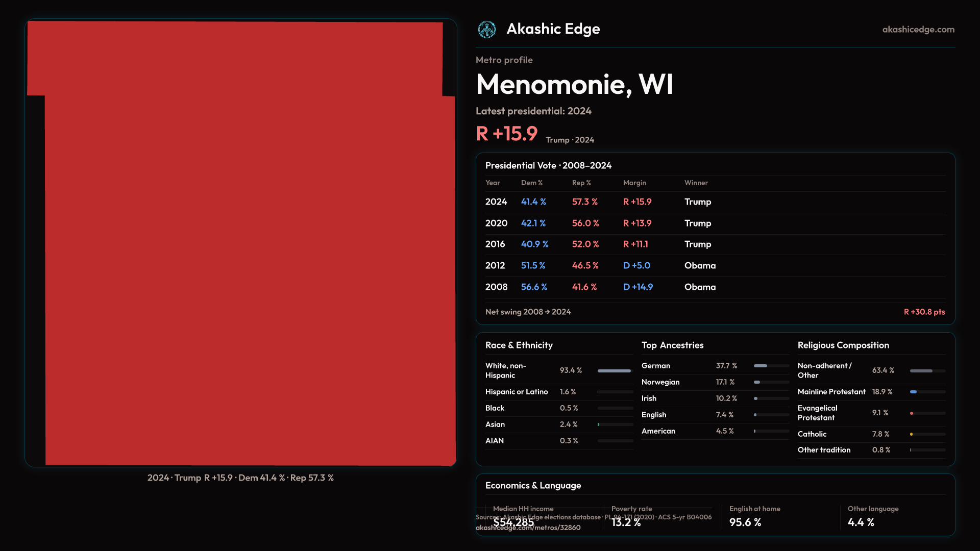Click the German ancestry percentage bar
Screen dimensions: 980x551
point(761,366)
